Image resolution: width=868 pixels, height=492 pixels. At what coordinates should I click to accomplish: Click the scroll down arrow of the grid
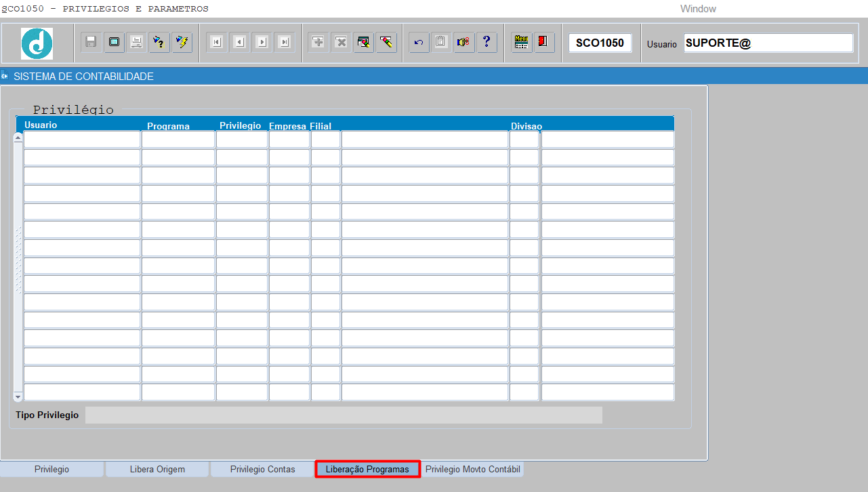18,396
